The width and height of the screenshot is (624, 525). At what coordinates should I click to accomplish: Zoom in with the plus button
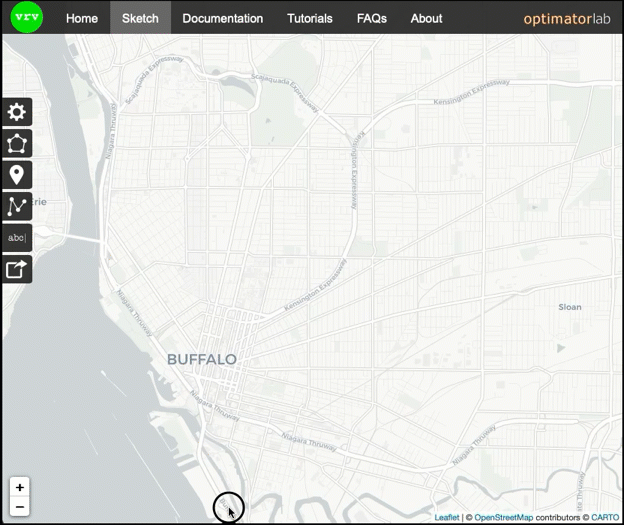[x=20, y=487]
